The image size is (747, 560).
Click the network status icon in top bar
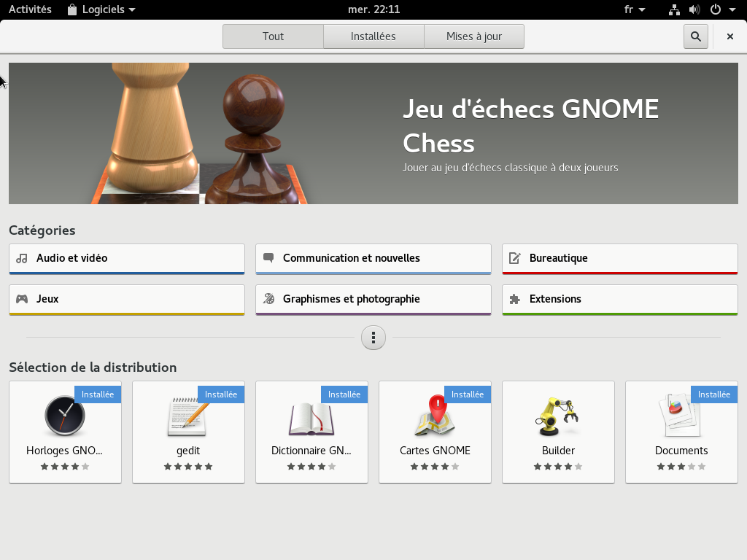tap(674, 9)
